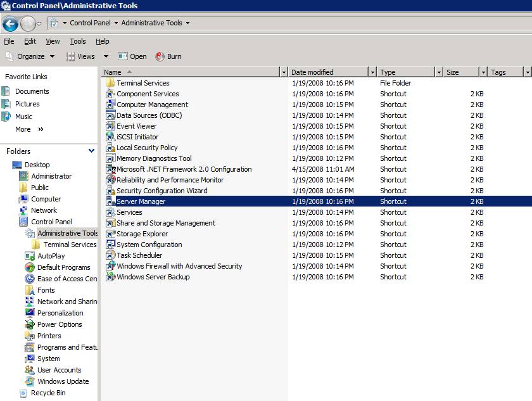532x401 pixels.
Task: Select Fonts in the Folders tree
Action: pos(46,290)
